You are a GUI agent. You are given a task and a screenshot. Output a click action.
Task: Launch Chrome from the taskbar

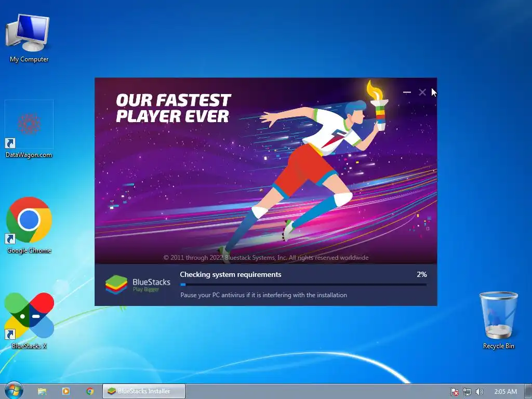pyautogui.click(x=90, y=391)
